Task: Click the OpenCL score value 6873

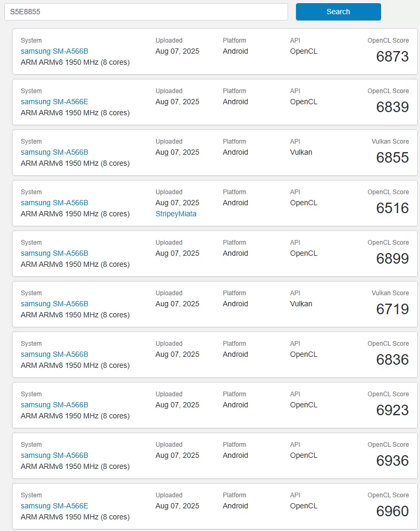Action: [x=392, y=57]
